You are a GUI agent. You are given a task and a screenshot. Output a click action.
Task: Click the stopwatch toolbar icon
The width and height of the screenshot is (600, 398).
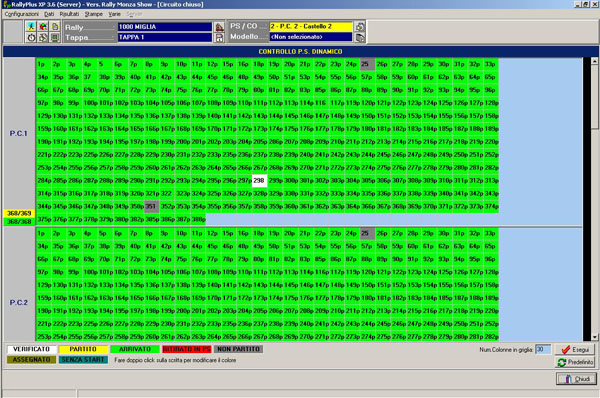(31, 37)
